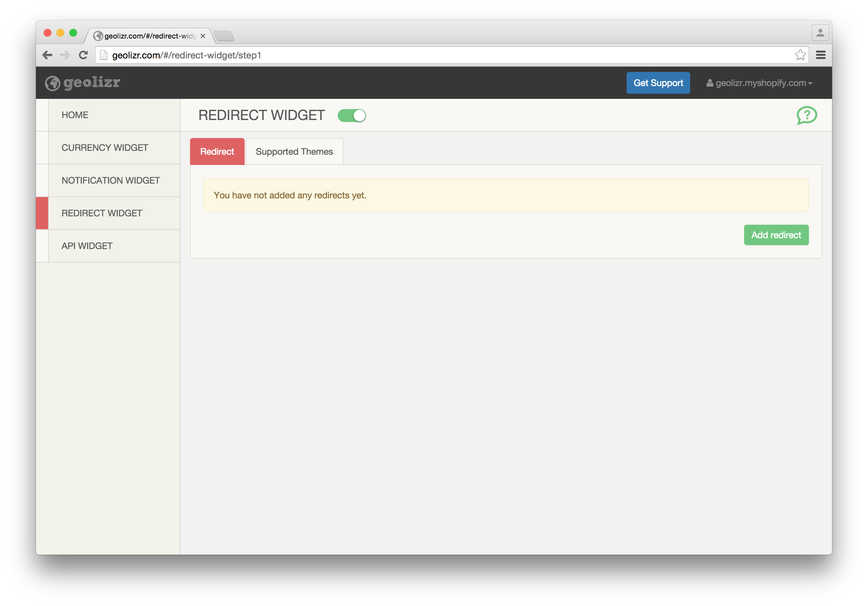Open Currency Widget in sidebar
The width and height of the screenshot is (868, 606).
105,148
